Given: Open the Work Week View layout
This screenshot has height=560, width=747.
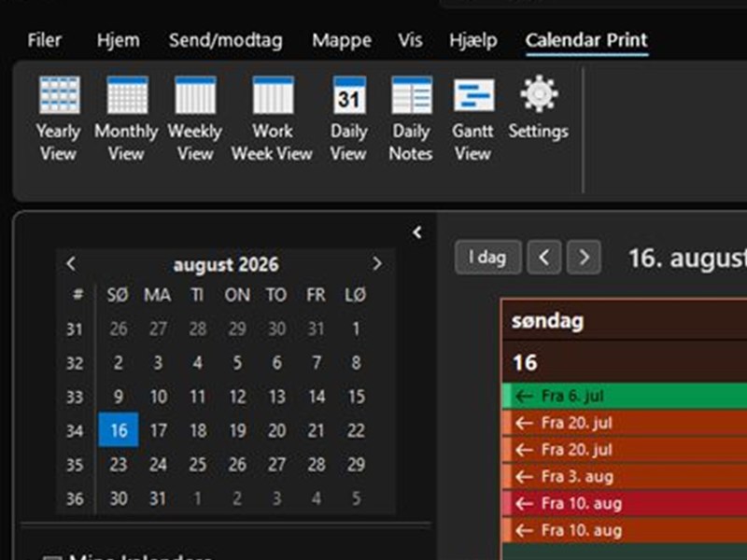Looking at the screenshot, I should tap(272, 119).
